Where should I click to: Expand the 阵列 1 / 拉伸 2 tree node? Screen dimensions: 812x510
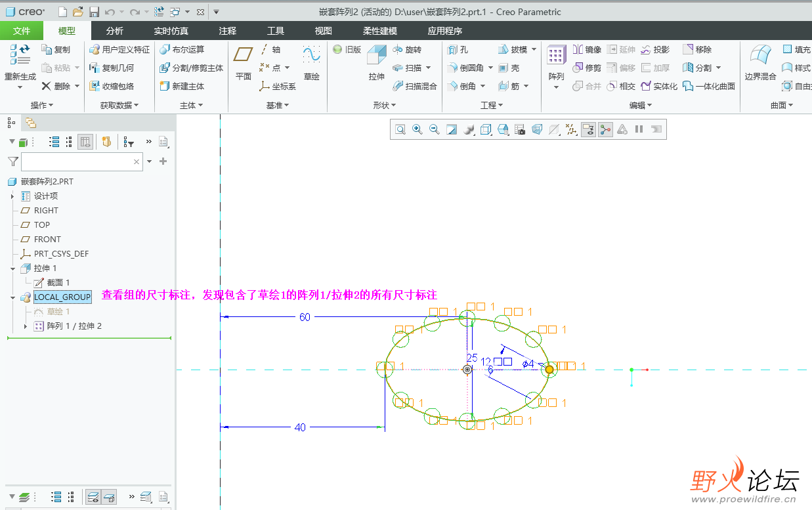click(x=26, y=326)
